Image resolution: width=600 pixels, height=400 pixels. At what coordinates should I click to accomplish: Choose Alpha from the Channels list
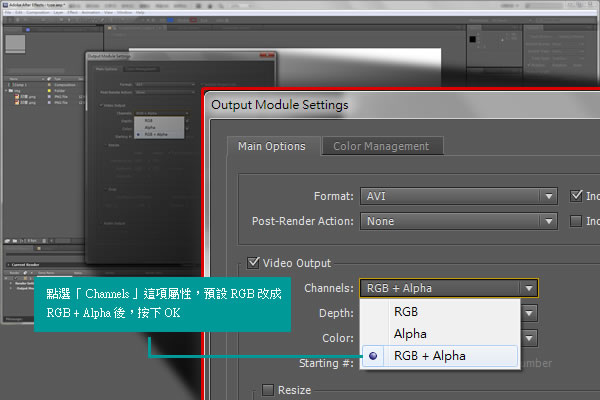click(x=440, y=334)
